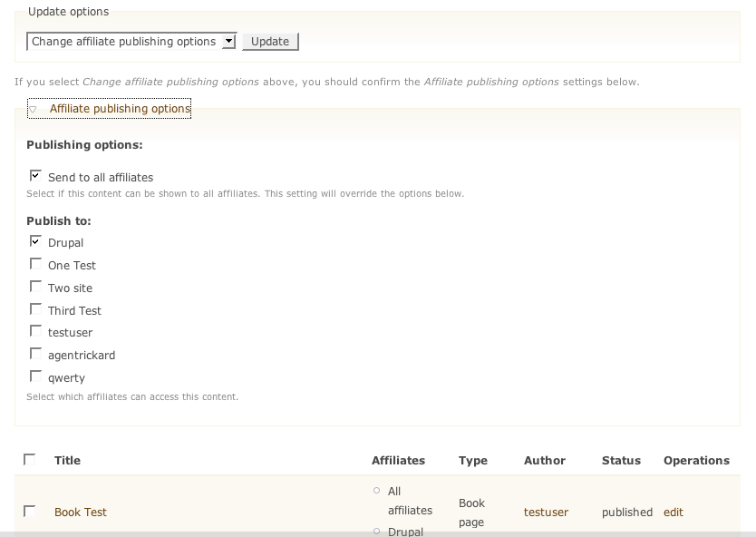Enable the One Test checkbox
The height and width of the screenshot is (537, 756).
(x=36, y=264)
